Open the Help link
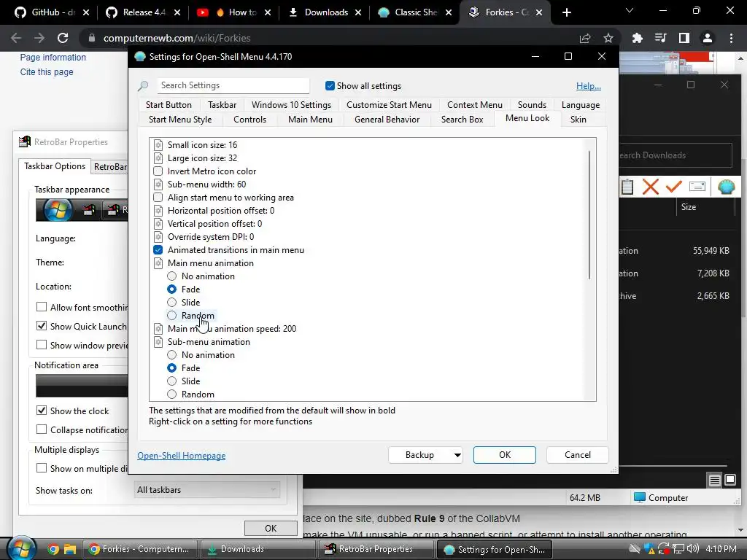This screenshot has height=560, width=747. coord(589,86)
